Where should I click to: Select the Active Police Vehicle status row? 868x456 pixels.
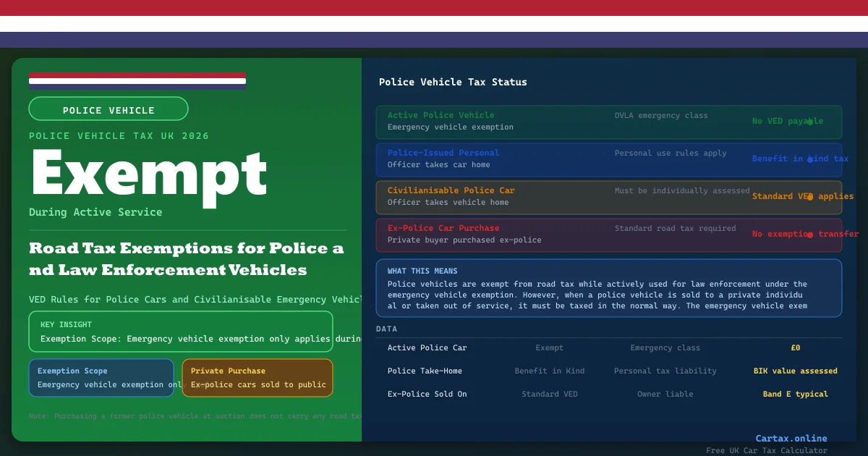[608, 122]
